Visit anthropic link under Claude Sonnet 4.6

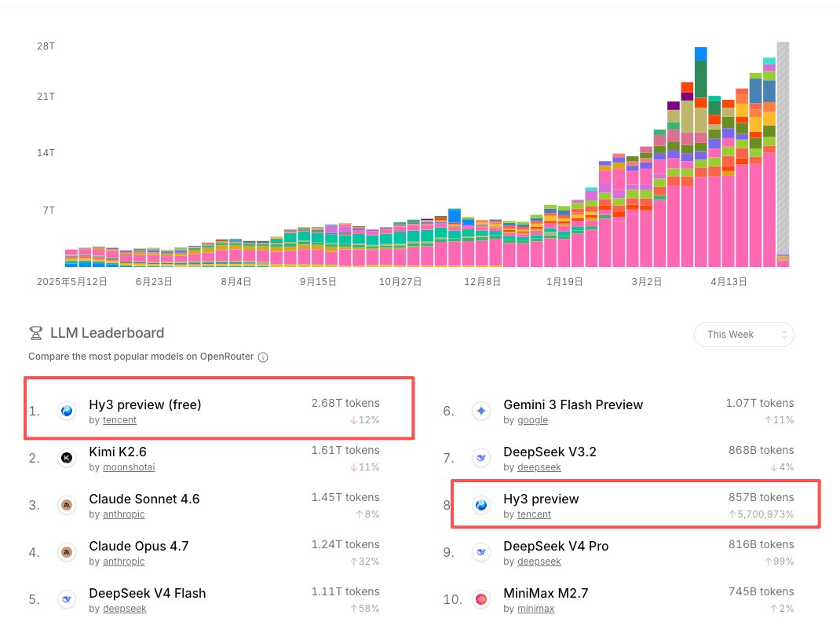pos(124,514)
